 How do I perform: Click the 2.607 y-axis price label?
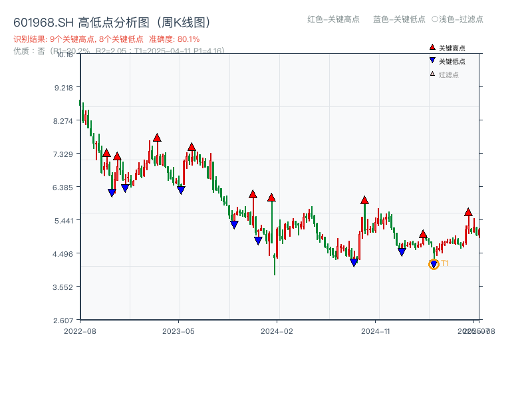63,321
